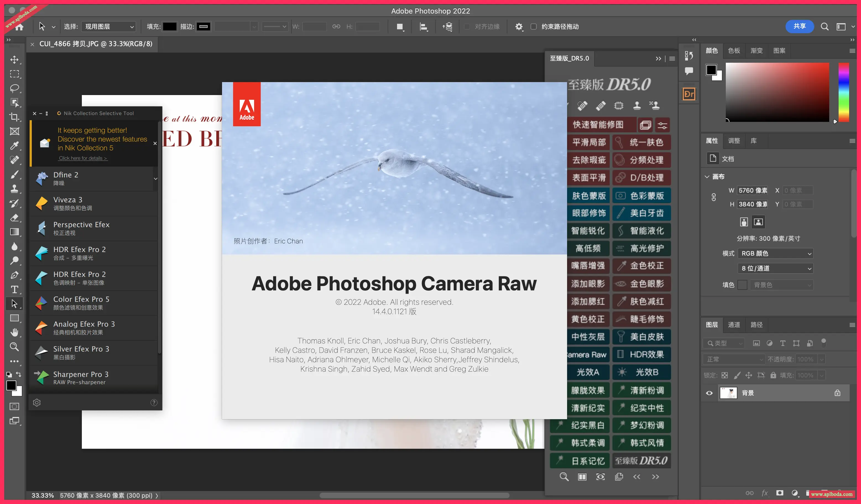
Task: Click the hue spectrum slider
Action: coord(844,92)
